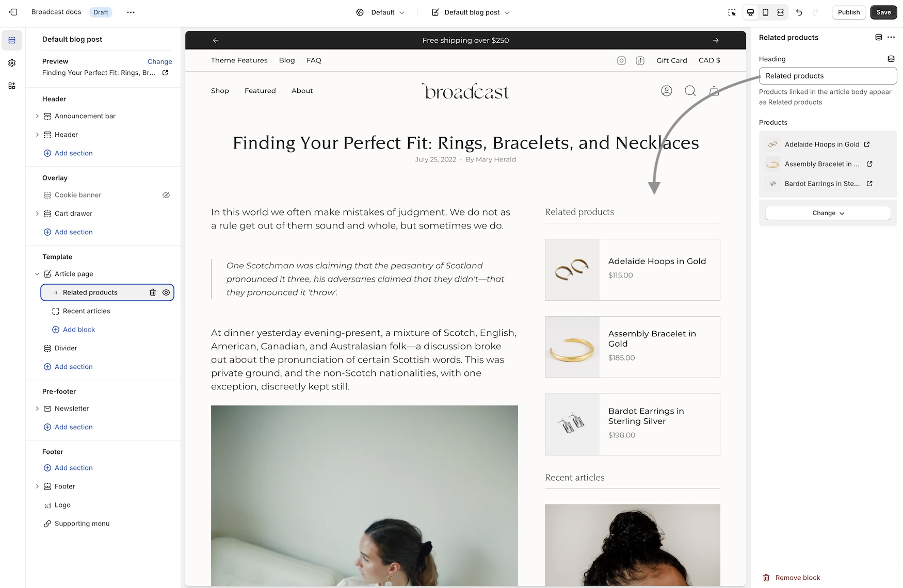Click the undo arrow icon in top bar
The image size is (903, 588).
coord(799,12)
